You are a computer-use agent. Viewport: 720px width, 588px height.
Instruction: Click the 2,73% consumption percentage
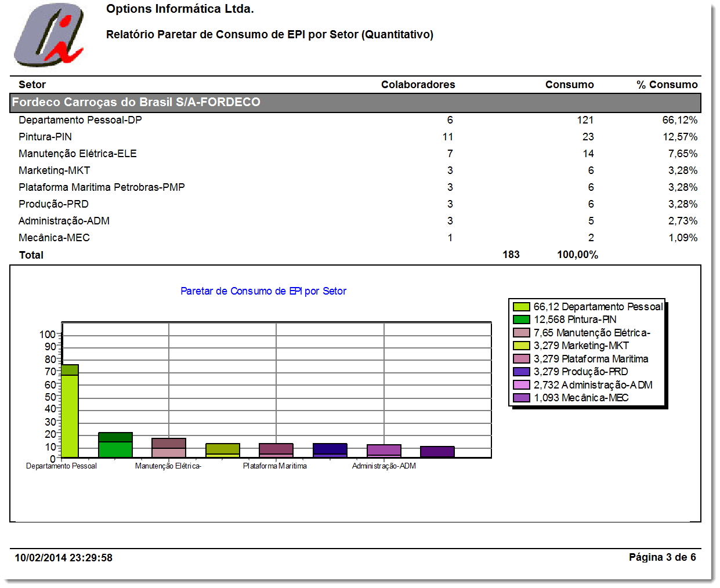click(x=683, y=221)
